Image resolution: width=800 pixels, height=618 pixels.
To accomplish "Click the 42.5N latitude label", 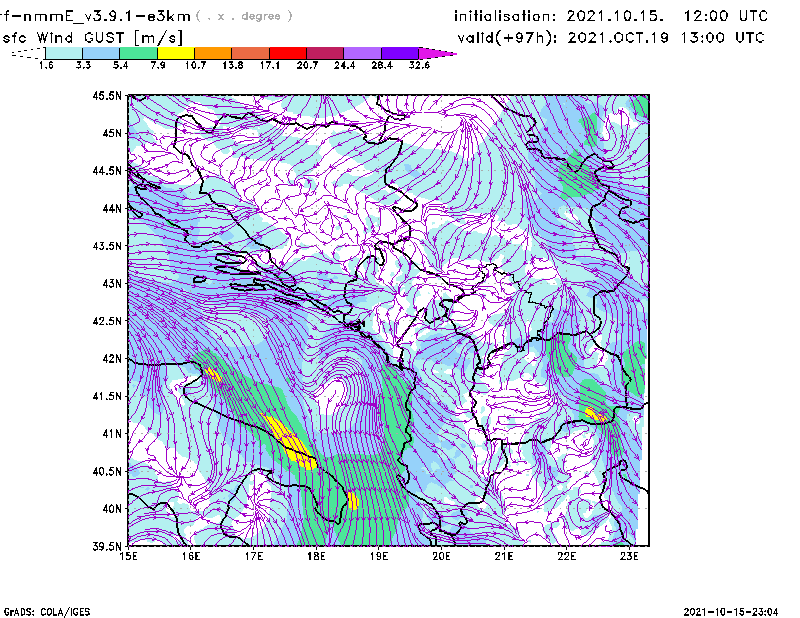I will click(107, 321).
